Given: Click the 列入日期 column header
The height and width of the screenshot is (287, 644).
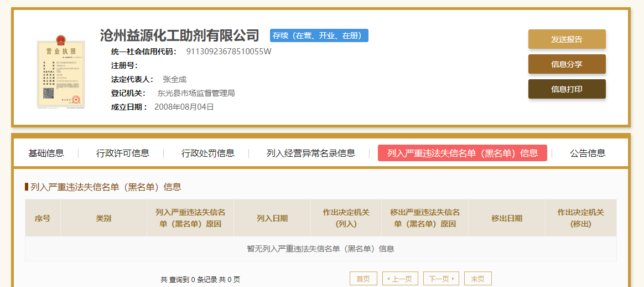Looking at the screenshot, I should (272, 218).
